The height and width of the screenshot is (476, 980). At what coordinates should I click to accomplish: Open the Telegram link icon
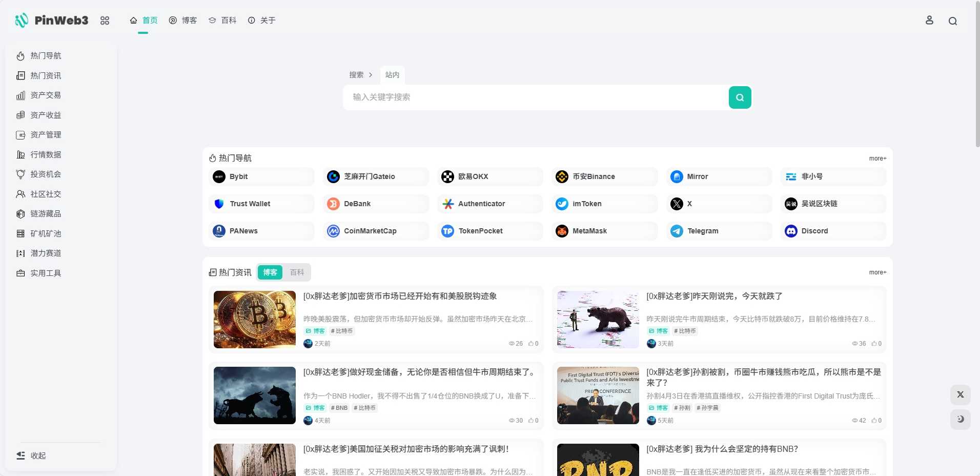pyautogui.click(x=676, y=231)
